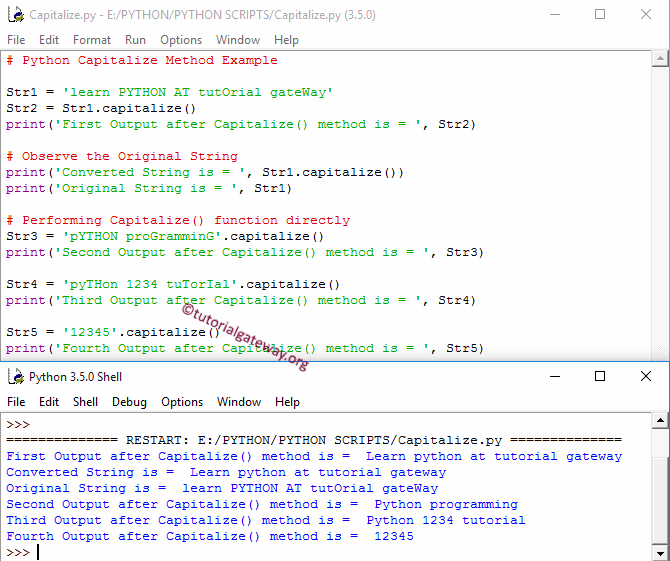Open Window menu in Capitalize.py editor
The width and height of the screenshot is (670, 561).
pyautogui.click(x=238, y=40)
